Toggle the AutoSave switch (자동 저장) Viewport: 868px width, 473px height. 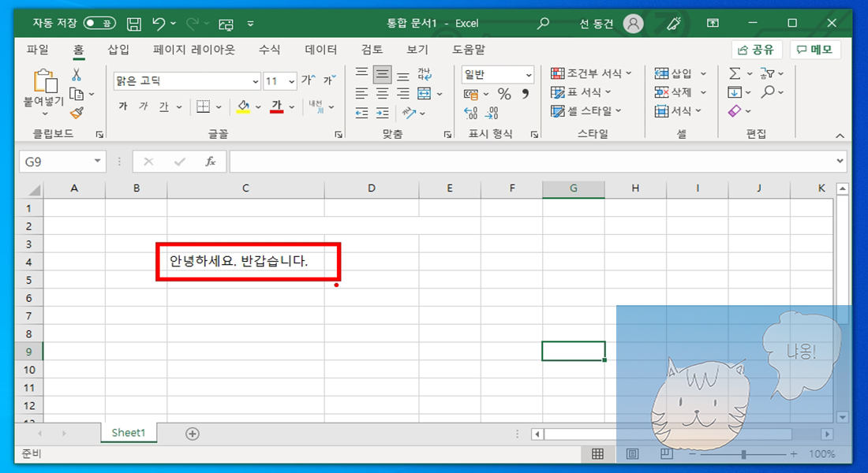click(x=99, y=23)
